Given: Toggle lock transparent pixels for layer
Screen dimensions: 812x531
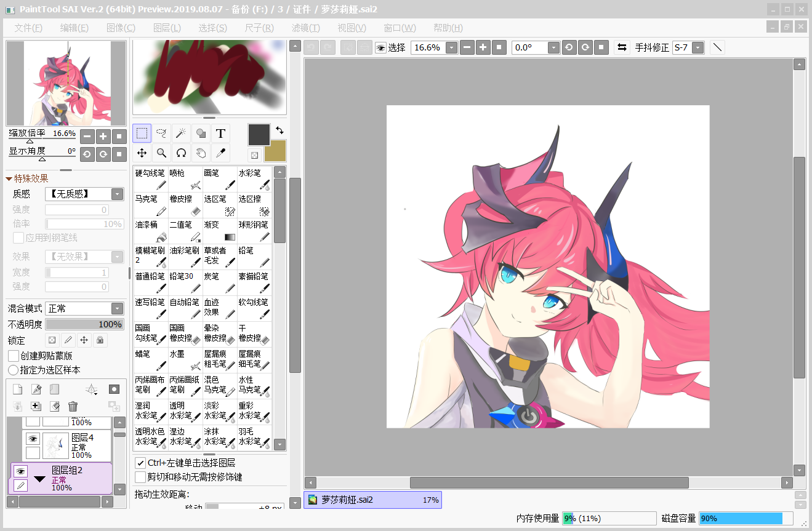Looking at the screenshot, I should point(53,340).
